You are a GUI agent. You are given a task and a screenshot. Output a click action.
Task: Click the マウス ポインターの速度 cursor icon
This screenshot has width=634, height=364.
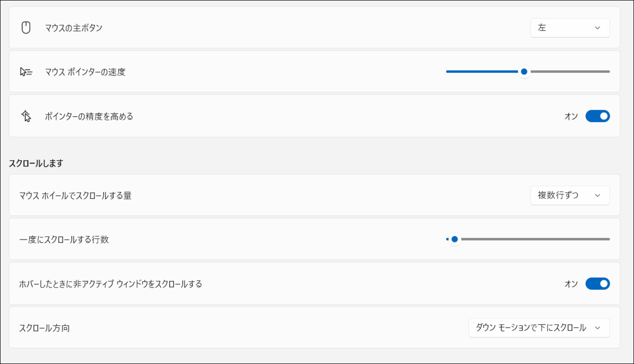pyautogui.click(x=26, y=72)
